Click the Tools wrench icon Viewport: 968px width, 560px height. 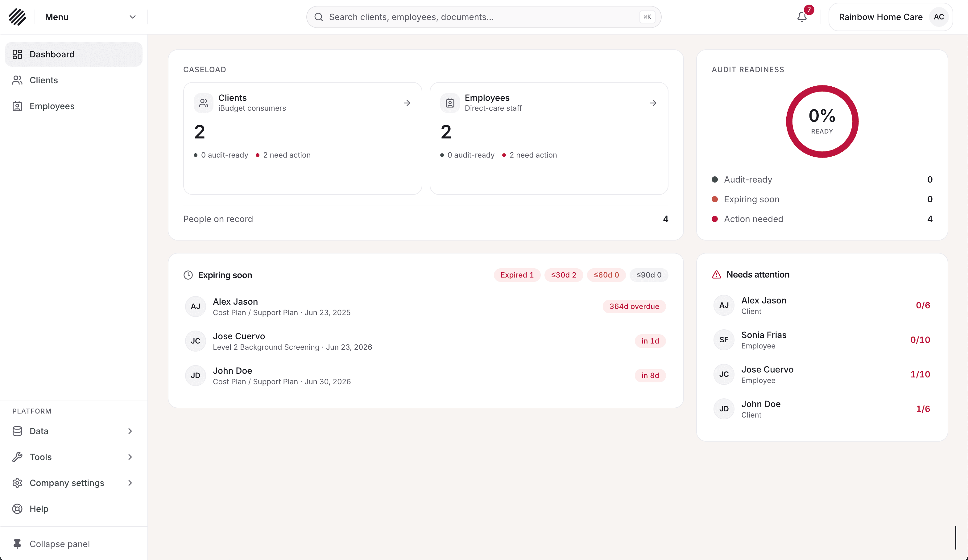pos(17,457)
